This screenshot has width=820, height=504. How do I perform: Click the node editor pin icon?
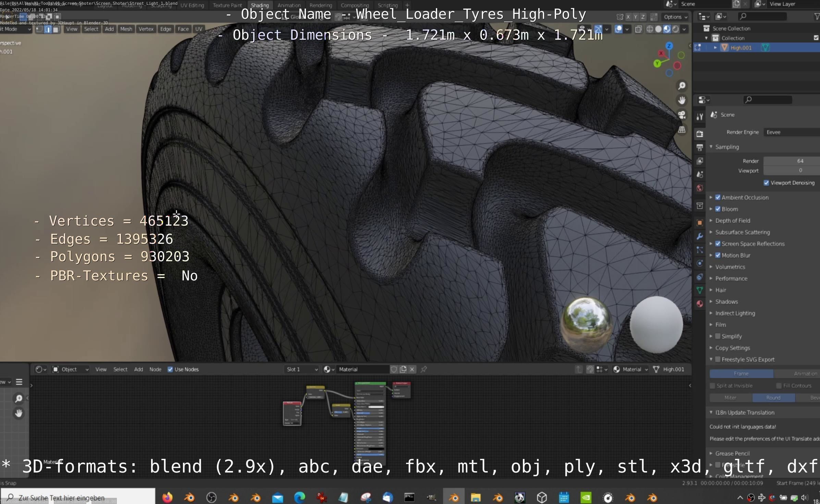pyautogui.click(x=424, y=369)
